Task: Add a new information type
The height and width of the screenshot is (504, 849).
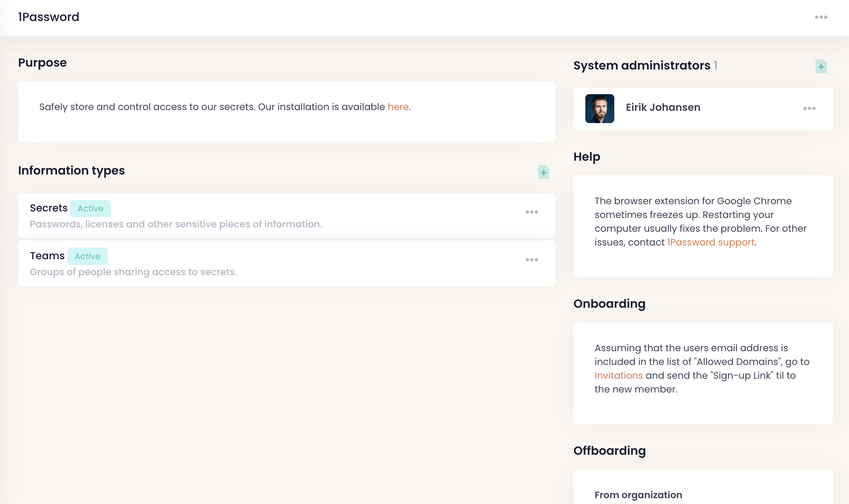Action: click(x=543, y=172)
